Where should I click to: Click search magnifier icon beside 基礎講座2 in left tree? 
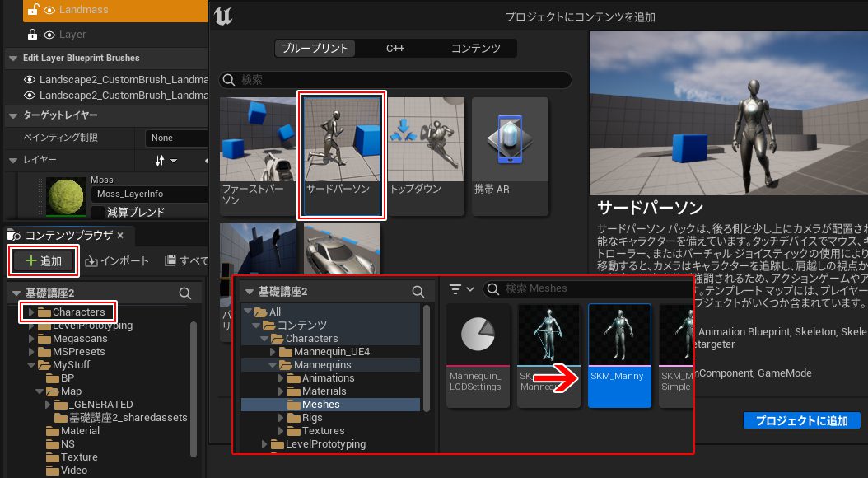[x=186, y=293]
